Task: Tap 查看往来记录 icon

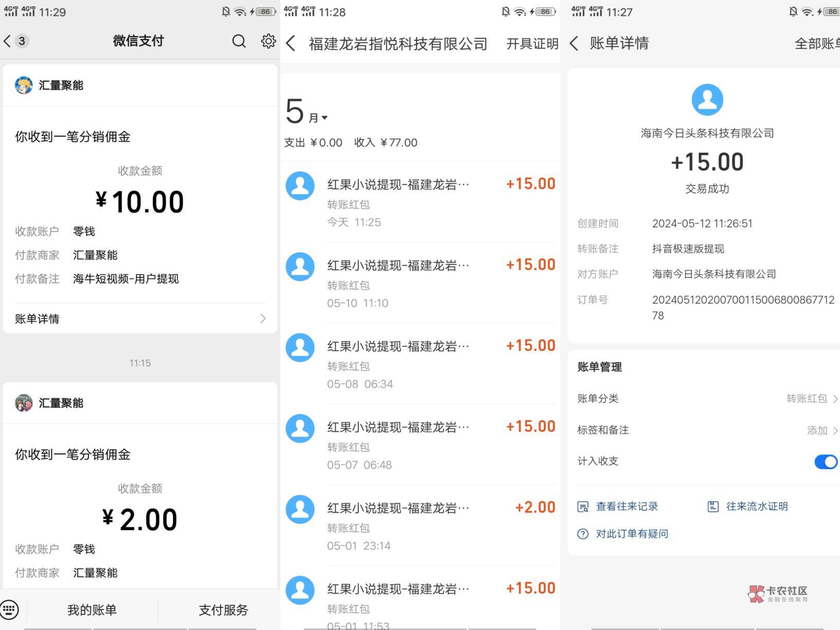Action: tap(583, 507)
